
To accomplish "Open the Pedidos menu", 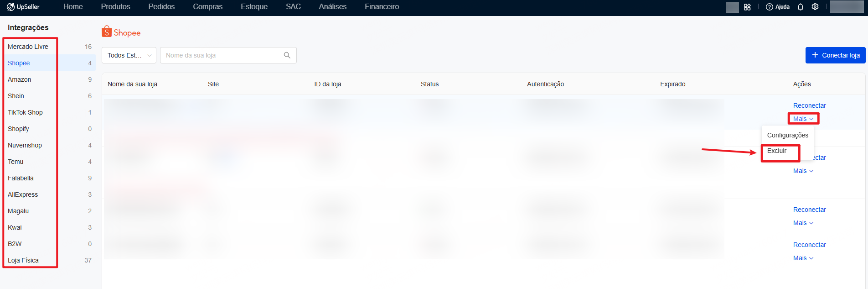I will click(161, 7).
